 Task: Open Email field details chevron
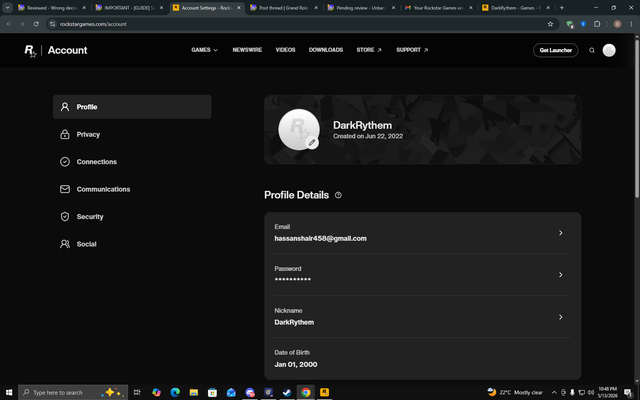560,233
